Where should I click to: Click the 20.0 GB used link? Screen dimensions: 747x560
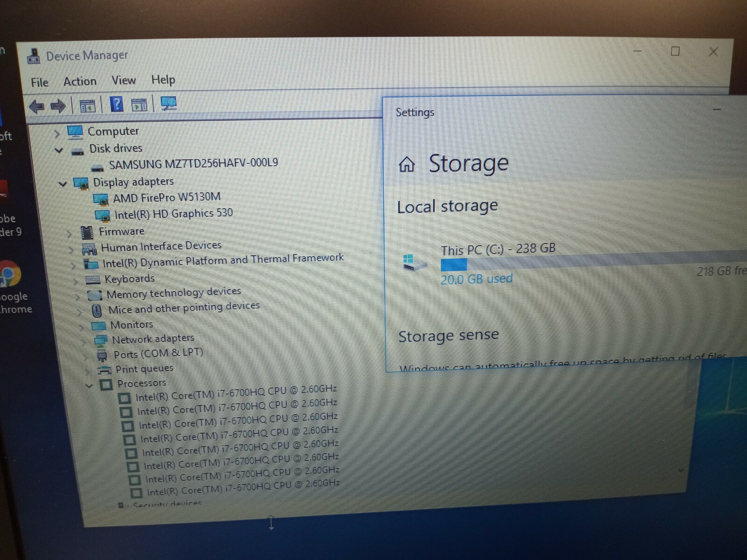click(x=477, y=280)
